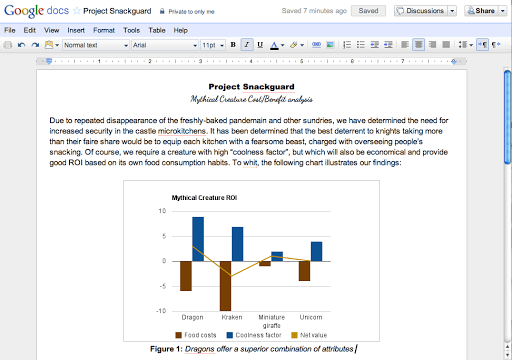Justify the text alignment
Viewport: 512px width, 360px height.
pyautogui.click(x=446, y=45)
